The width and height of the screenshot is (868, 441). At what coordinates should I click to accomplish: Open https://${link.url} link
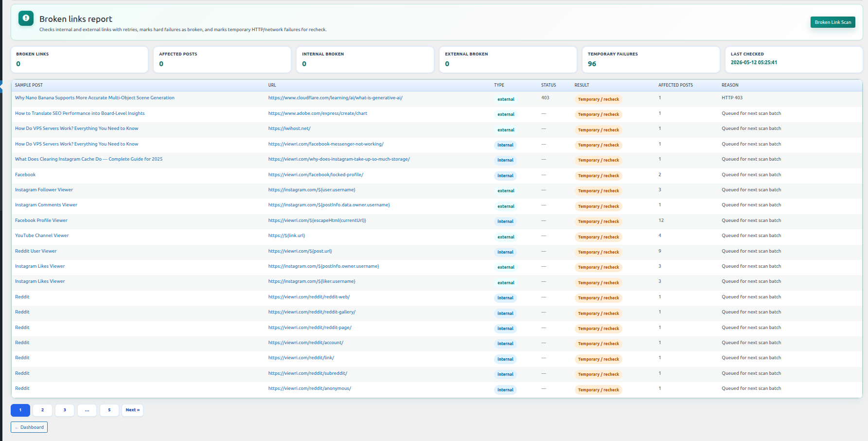[286, 236]
